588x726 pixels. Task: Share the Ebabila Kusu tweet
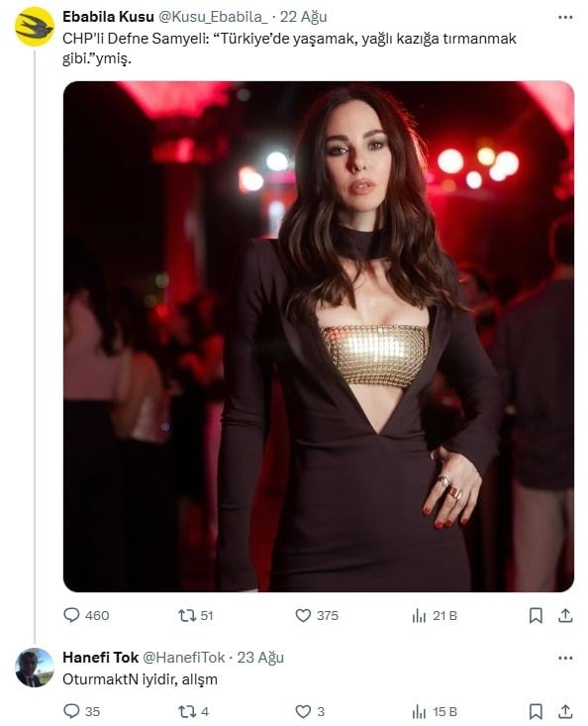(x=565, y=615)
